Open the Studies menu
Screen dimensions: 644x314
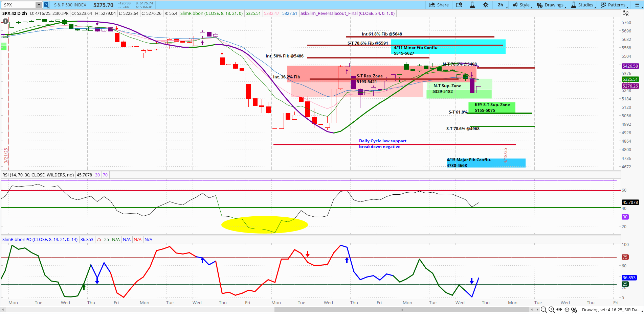click(582, 5)
